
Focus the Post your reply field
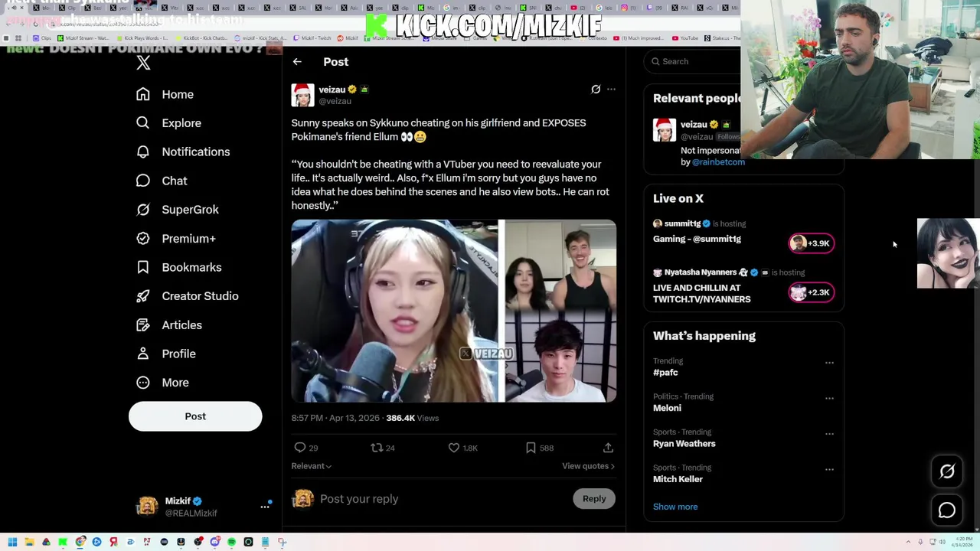(x=443, y=499)
